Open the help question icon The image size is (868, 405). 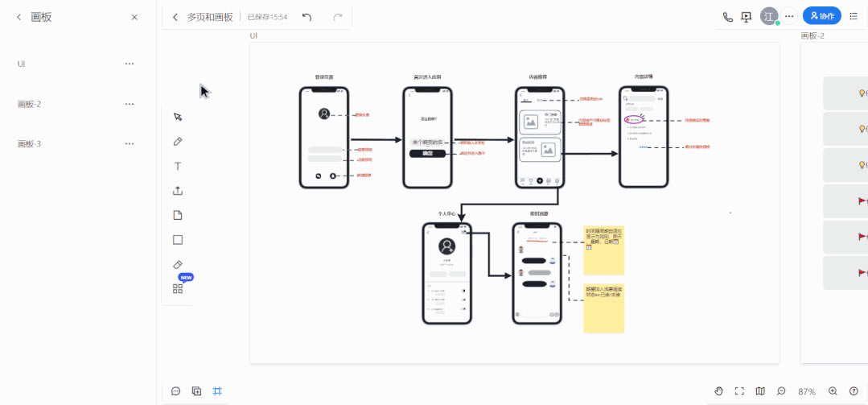pos(854,391)
